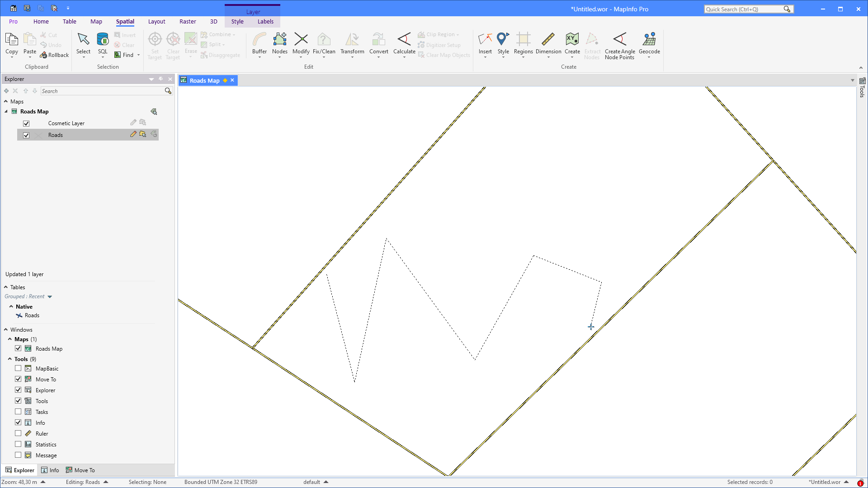Select the Create Angle Node Points tool

[619, 44]
